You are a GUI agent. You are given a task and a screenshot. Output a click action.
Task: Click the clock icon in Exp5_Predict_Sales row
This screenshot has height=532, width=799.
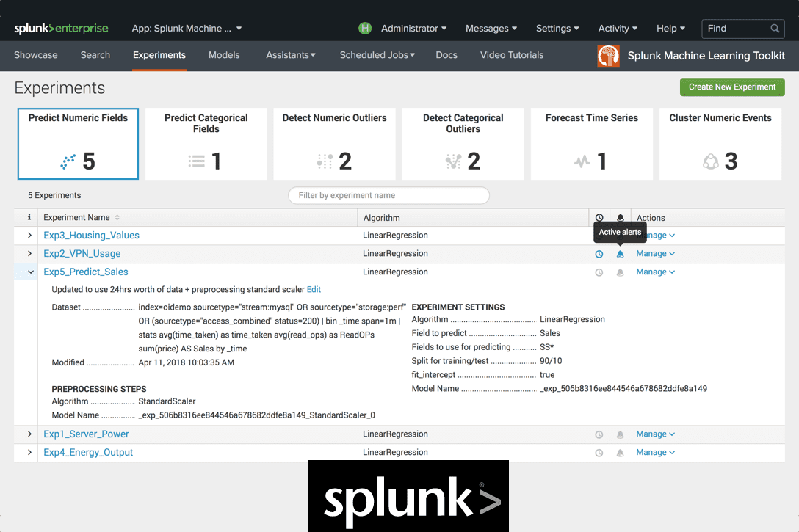pyautogui.click(x=599, y=272)
